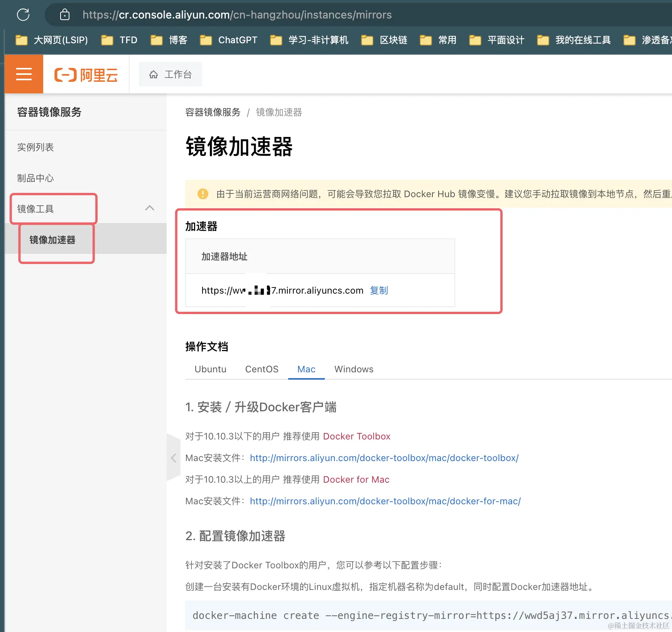Open the 常用 bookmark folder
672x632 pixels.
[438, 40]
